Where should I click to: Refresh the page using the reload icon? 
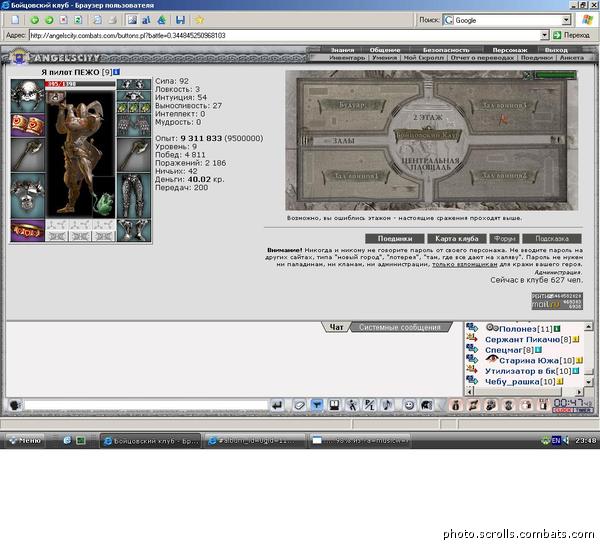pyautogui.click(x=78, y=20)
